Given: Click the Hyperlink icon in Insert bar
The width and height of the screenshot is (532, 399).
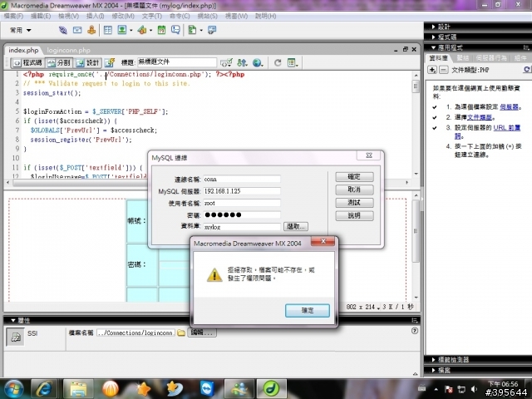Looking at the screenshot, I should (x=63, y=30).
